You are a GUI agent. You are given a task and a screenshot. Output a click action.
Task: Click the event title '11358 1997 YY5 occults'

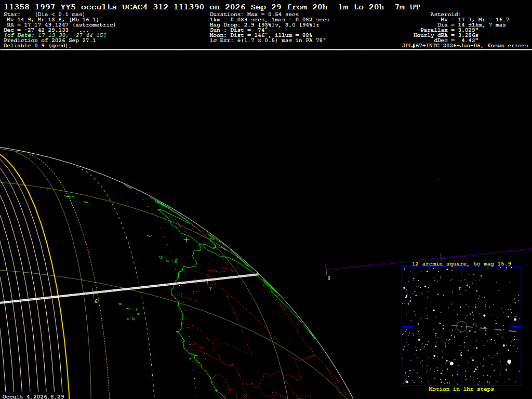point(60,7)
